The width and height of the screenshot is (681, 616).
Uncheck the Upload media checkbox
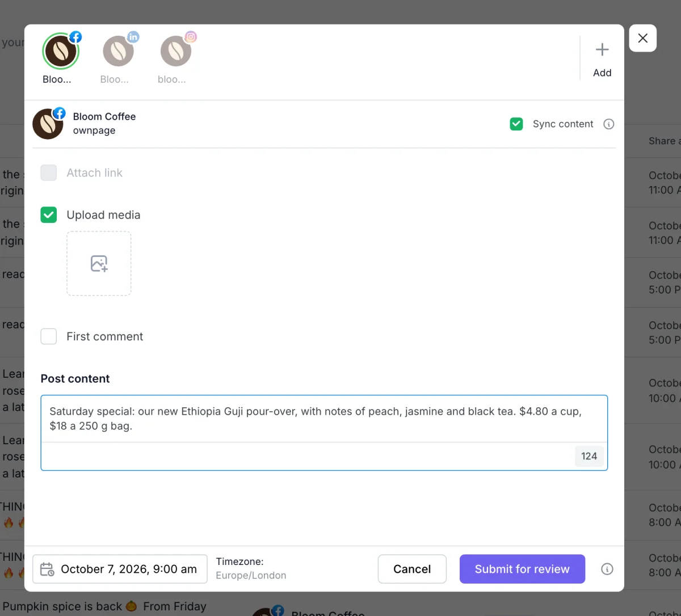[x=49, y=215]
